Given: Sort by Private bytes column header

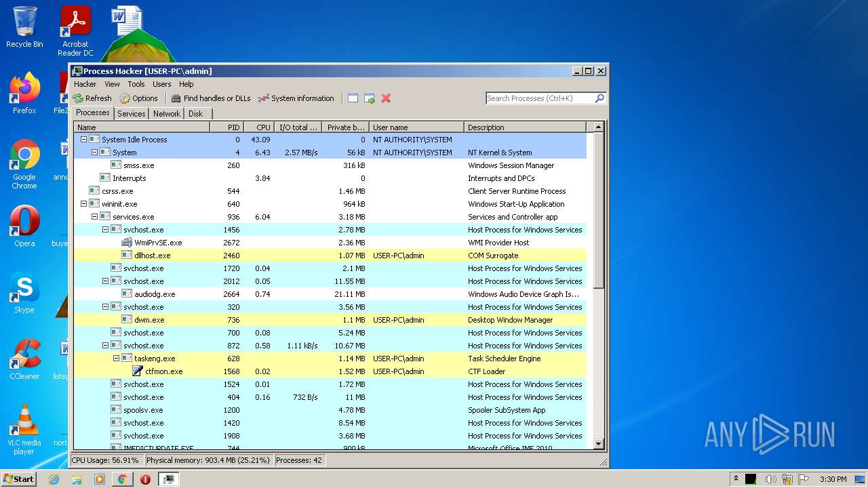Looking at the screenshot, I should coord(345,127).
